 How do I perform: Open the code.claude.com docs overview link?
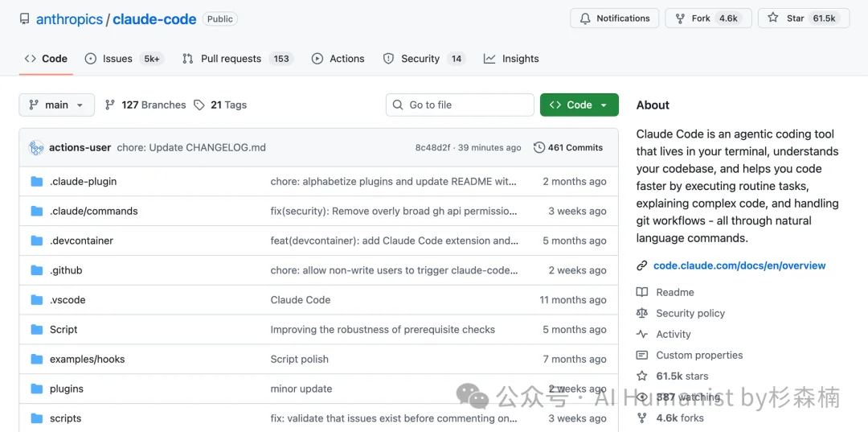739,265
